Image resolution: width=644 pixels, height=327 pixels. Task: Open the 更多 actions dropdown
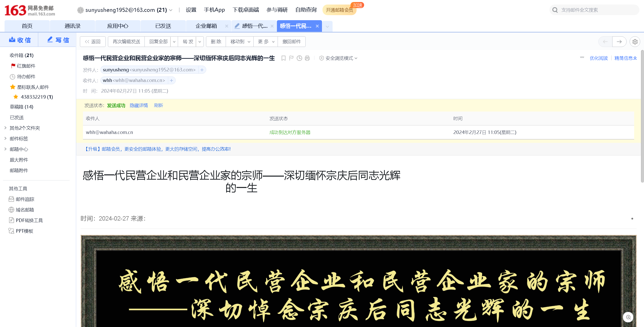(266, 42)
